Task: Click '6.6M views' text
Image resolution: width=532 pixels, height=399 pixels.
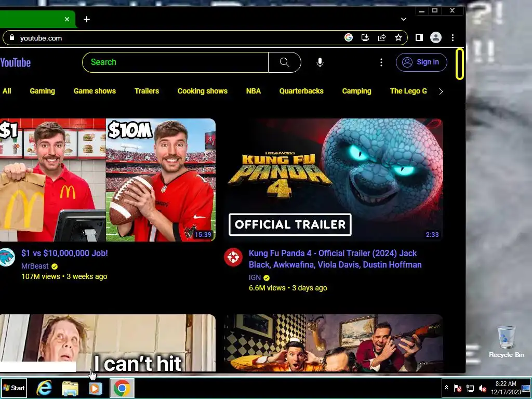Action: [x=267, y=288]
